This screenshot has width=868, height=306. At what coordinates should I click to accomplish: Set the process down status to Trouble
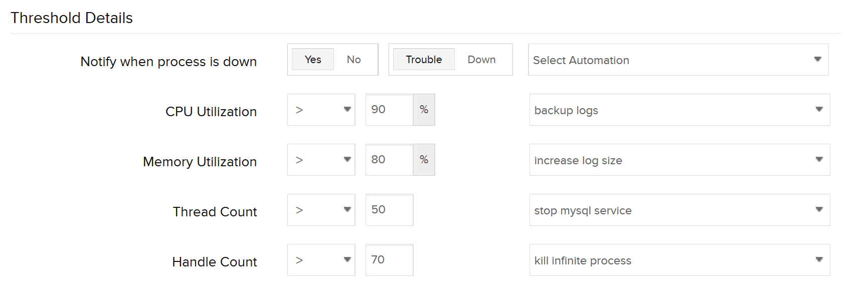pos(424,60)
